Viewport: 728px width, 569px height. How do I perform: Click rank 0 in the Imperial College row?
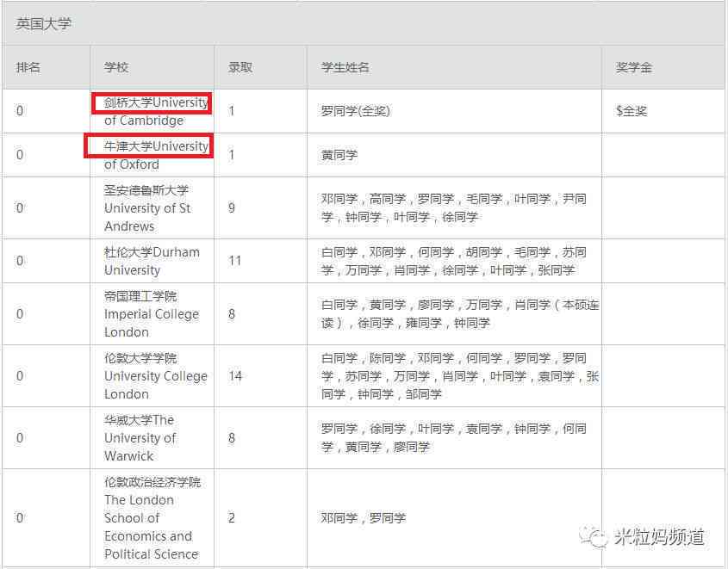(20, 314)
